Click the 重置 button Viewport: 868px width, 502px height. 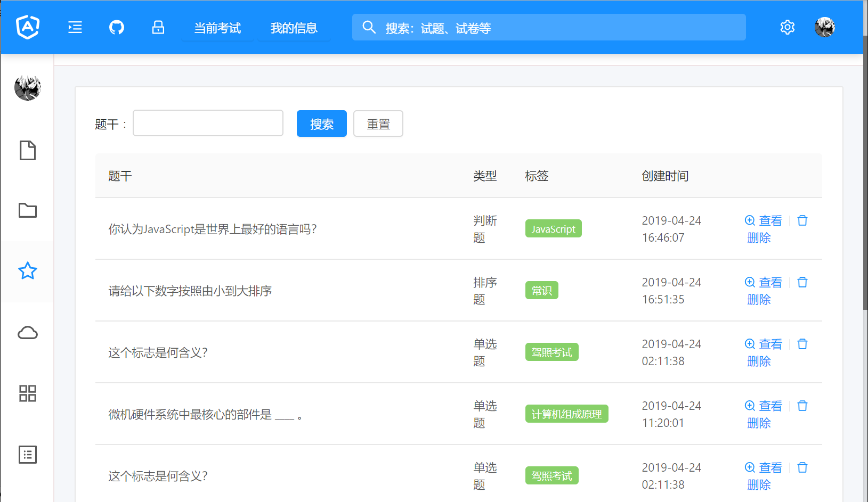pos(378,124)
